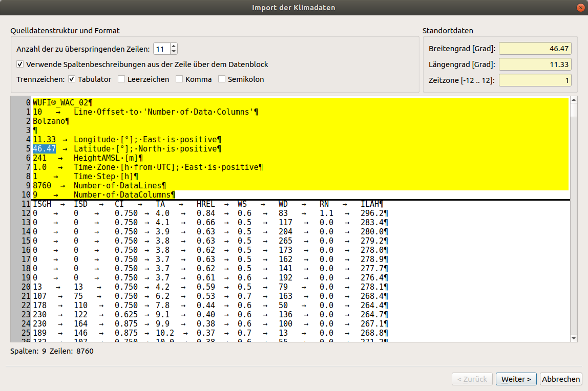Click the Breitengrad input field
588x391 pixels.
tap(535, 49)
